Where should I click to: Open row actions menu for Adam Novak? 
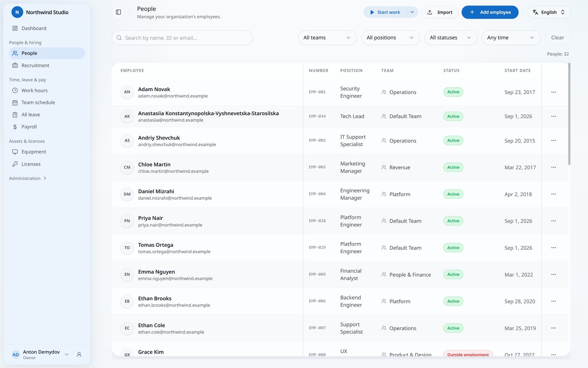click(553, 92)
